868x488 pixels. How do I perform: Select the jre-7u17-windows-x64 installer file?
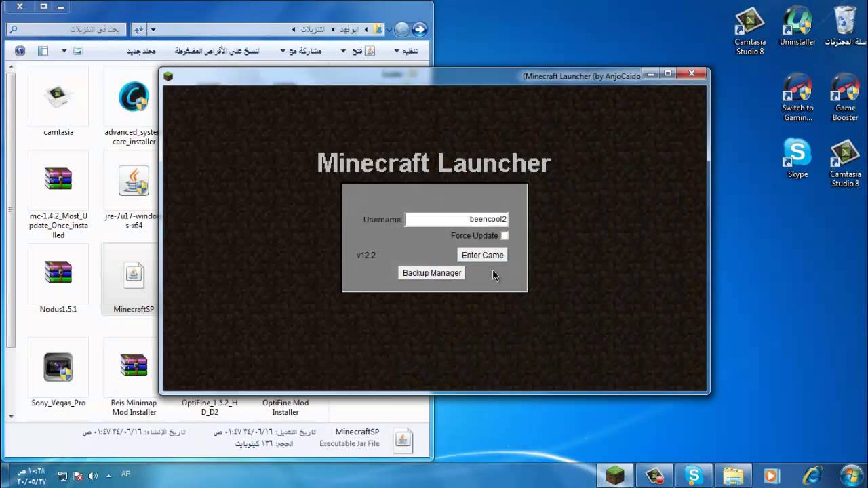(132, 191)
